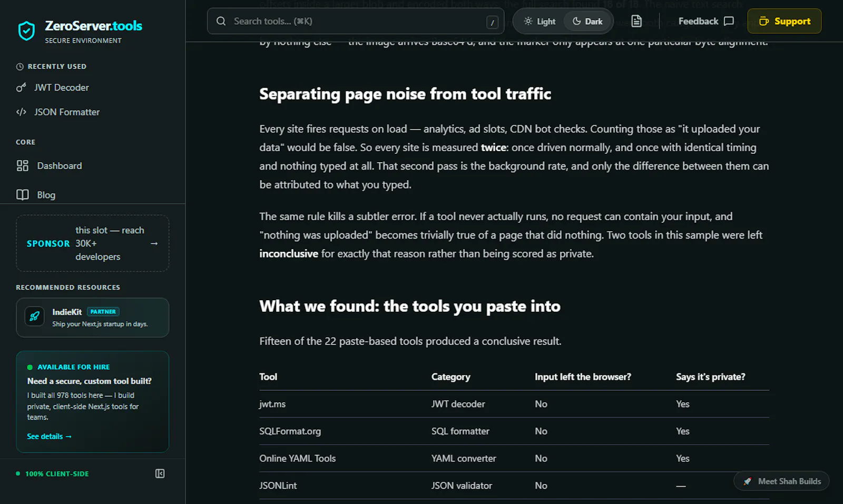Screen dimensions: 843x504
Task: Click the SPONSOR slot card text
Action: coord(92,243)
